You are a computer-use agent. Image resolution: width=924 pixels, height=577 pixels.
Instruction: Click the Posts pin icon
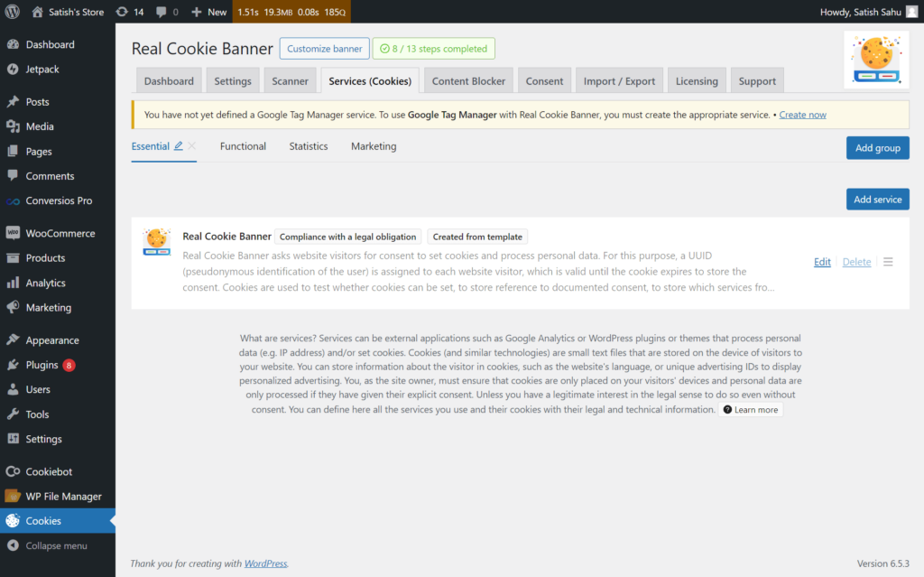(x=13, y=101)
